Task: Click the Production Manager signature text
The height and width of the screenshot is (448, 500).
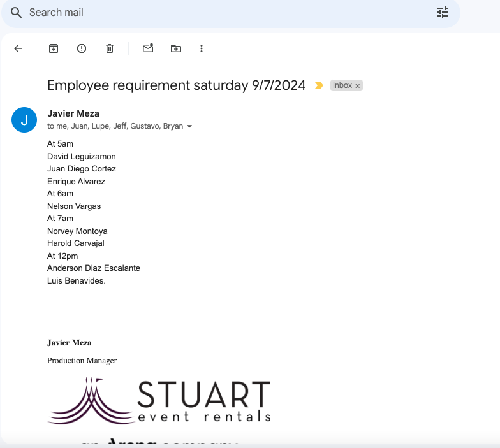Action: point(82,361)
